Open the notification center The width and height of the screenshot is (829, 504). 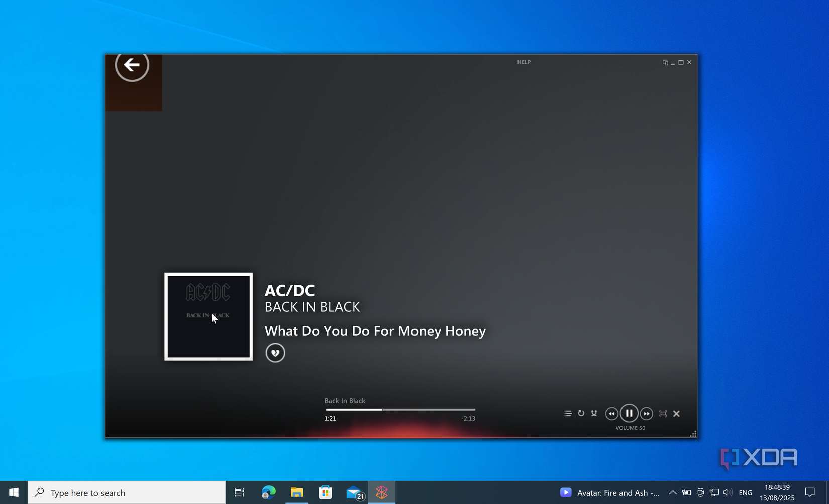click(810, 492)
